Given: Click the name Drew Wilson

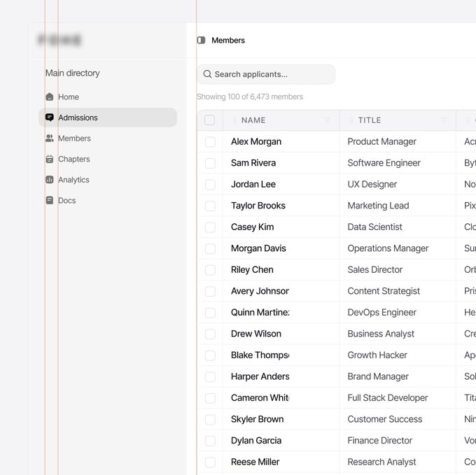Looking at the screenshot, I should [x=256, y=334].
